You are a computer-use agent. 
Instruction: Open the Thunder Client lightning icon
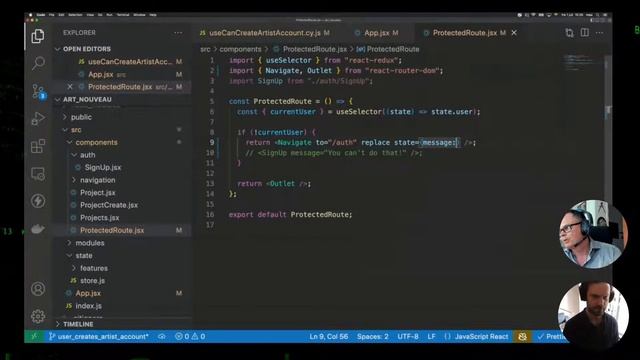point(38,201)
